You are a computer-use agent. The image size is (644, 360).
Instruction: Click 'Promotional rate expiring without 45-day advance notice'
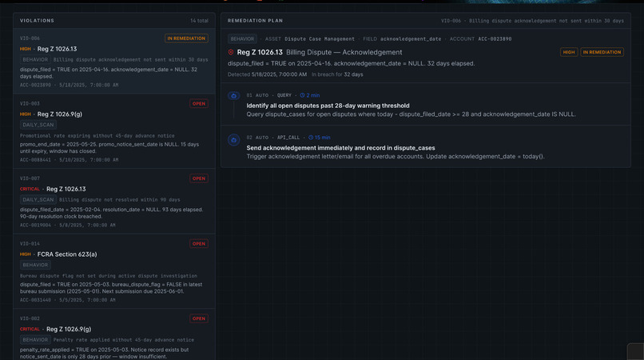pyautogui.click(x=97, y=136)
